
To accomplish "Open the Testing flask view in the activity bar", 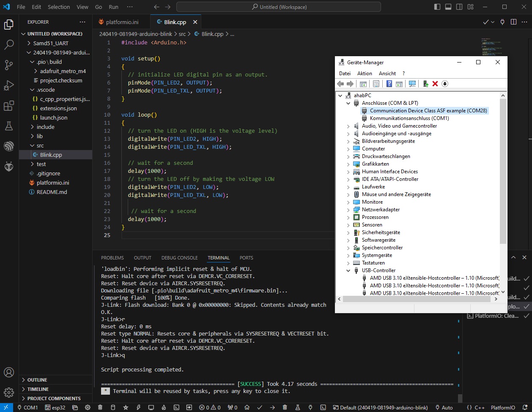I will click(x=9, y=126).
